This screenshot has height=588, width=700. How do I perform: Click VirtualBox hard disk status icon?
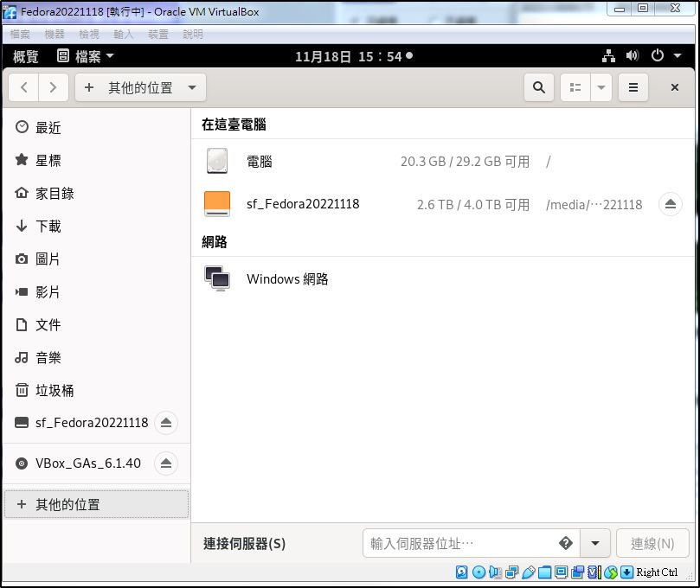coord(461,572)
